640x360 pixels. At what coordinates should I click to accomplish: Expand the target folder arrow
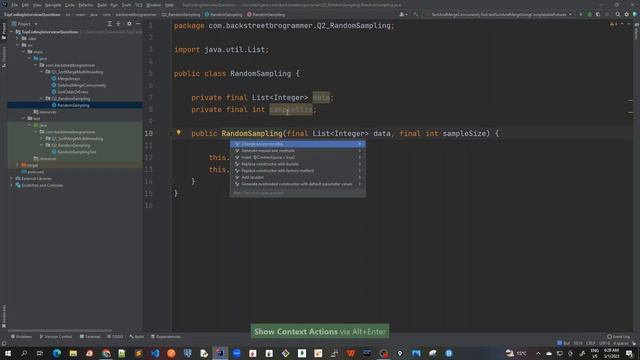tap(18, 165)
